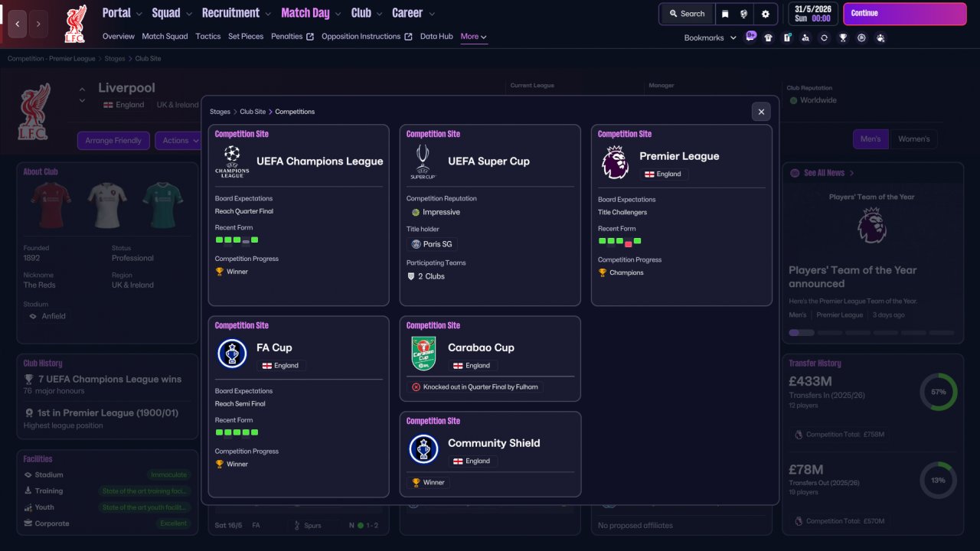Open the 9+ notifications speech bubble icon
The width and height of the screenshot is (980, 551).
(x=750, y=36)
